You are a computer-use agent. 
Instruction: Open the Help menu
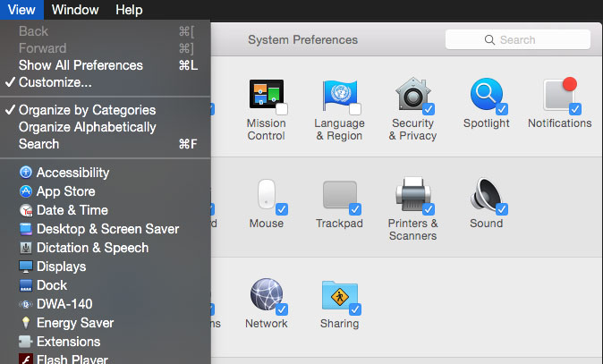pos(129,10)
